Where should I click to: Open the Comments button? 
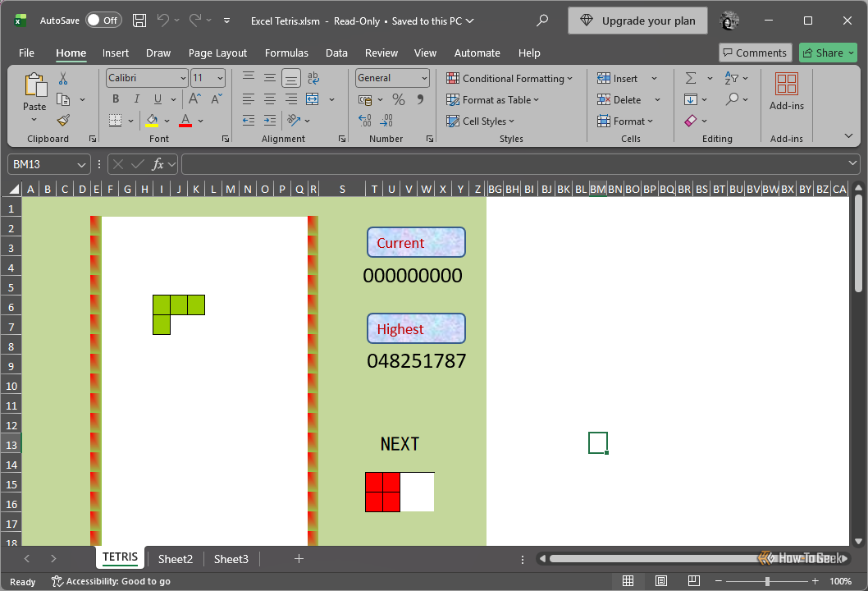(x=755, y=53)
